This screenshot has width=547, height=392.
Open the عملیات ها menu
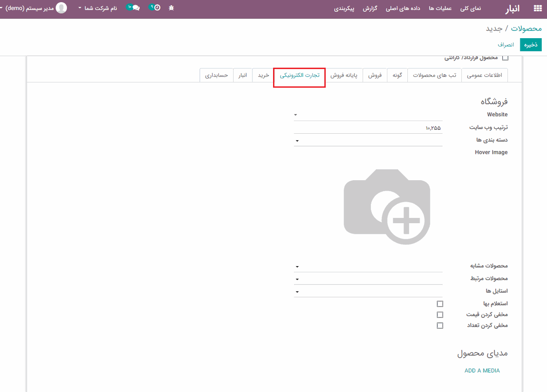click(440, 8)
